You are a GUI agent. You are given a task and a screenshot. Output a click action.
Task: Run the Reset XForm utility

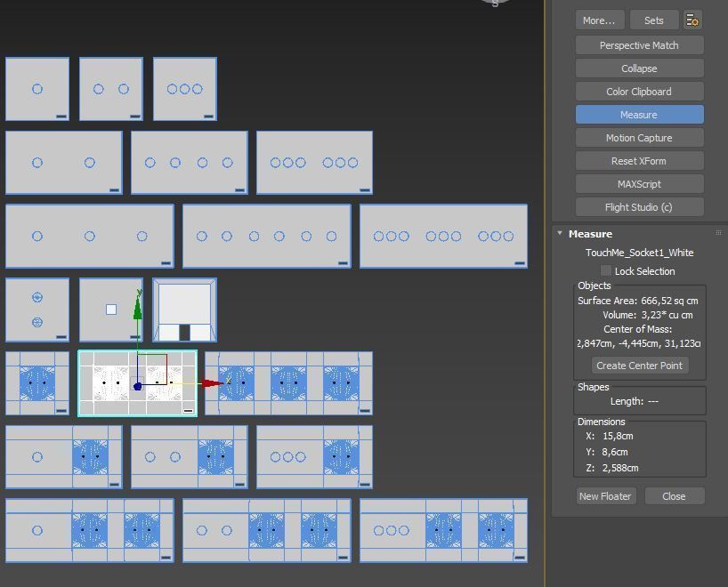(x=639, y=161)
